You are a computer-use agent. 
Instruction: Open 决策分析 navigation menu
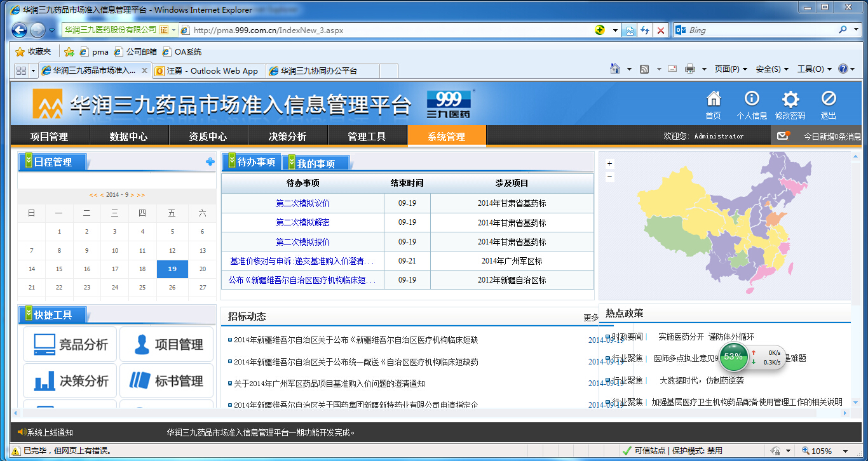coord(288,137)
